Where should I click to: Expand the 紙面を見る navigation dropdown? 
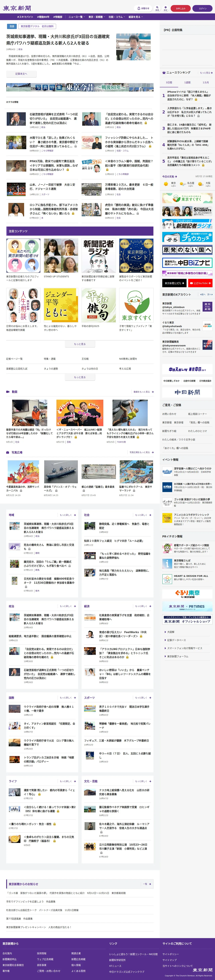click(136, 17)
